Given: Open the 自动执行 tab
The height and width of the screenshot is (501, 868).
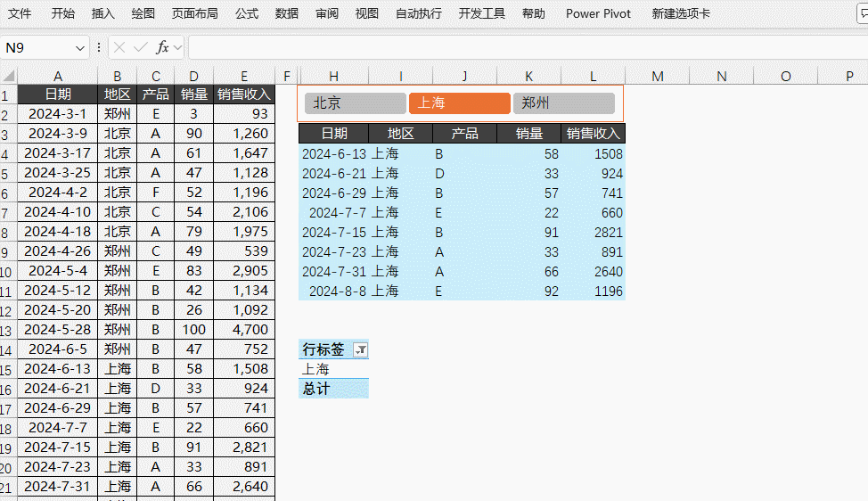Looking at the screenshot, I should tap(419, 13).
